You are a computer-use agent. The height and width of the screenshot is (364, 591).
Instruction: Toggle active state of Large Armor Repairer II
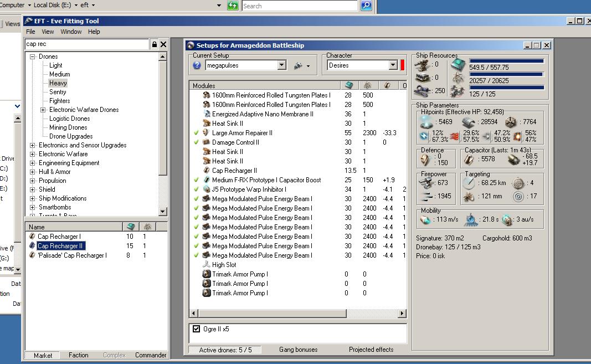point(196,133)
